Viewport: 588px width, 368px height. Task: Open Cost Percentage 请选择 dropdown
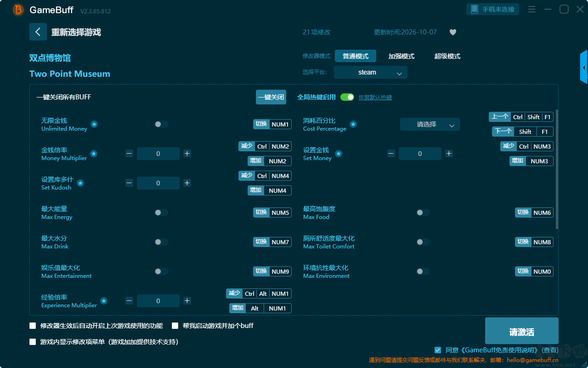point(430,124)
